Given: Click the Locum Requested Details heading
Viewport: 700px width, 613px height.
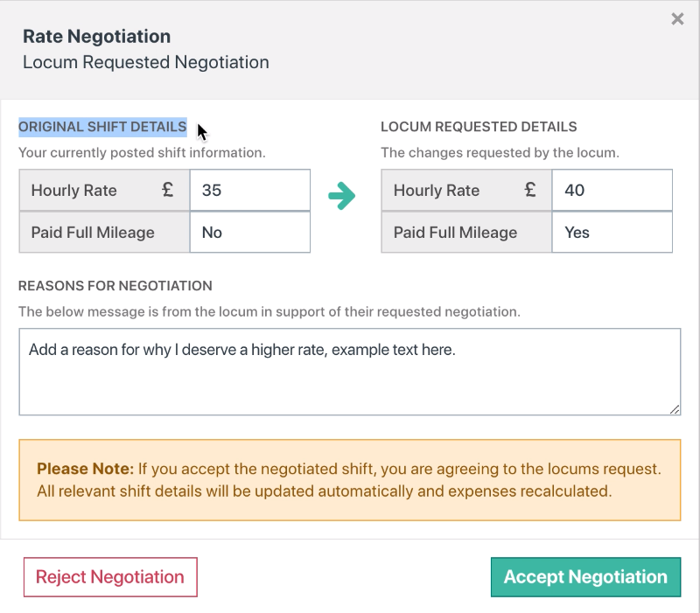Looking at the screenshot, I should (479, 127).
